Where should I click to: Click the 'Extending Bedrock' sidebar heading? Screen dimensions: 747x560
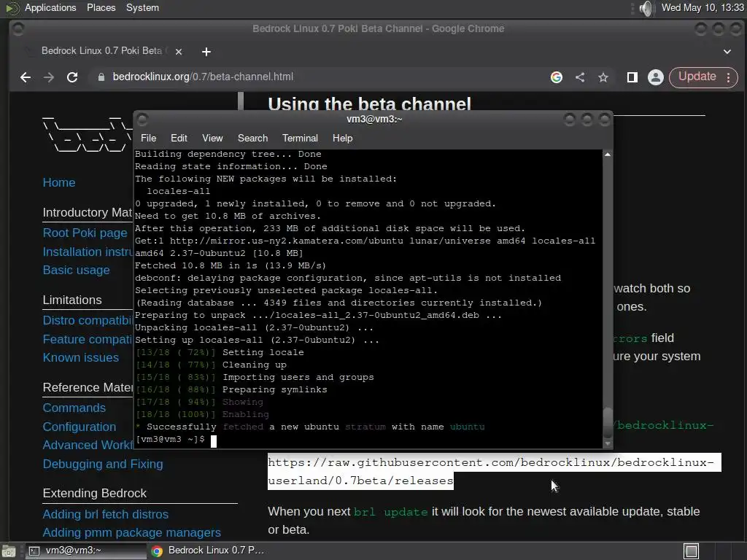click(94, 494)
